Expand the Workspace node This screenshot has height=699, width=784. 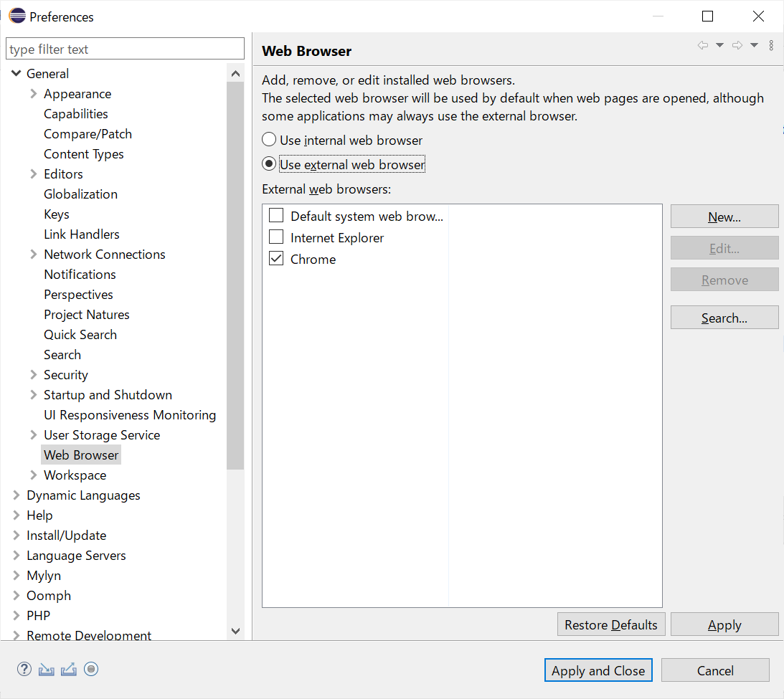[x=34, y=475]
